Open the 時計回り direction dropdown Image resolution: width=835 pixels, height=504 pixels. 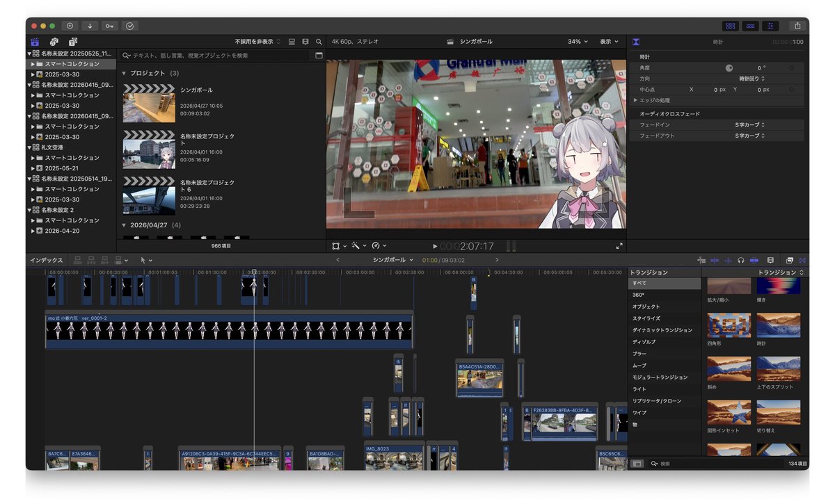point(751,79)
